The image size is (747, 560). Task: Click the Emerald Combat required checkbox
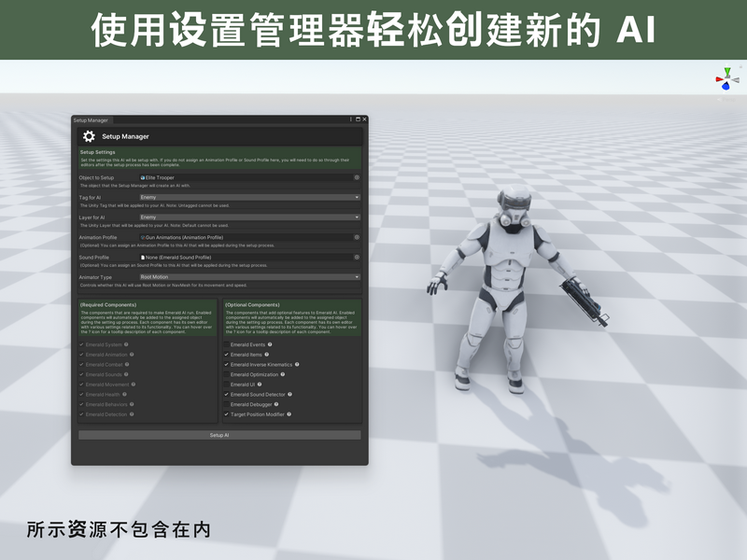[82, 364]
